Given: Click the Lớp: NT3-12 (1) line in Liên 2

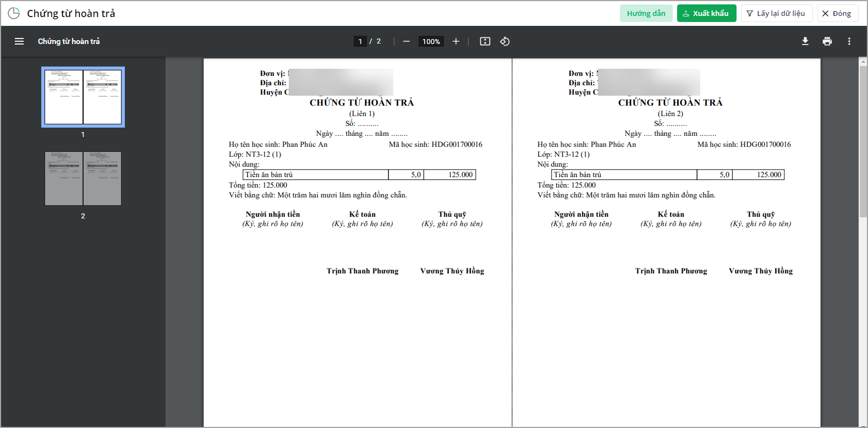Looking at the screenshot, I should coord(563,155).
